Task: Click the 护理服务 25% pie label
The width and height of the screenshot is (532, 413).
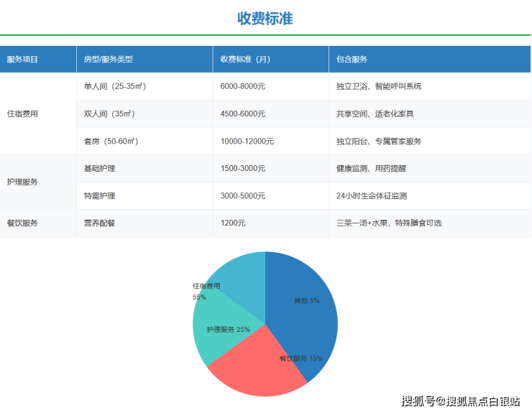Action: point(228,330)
